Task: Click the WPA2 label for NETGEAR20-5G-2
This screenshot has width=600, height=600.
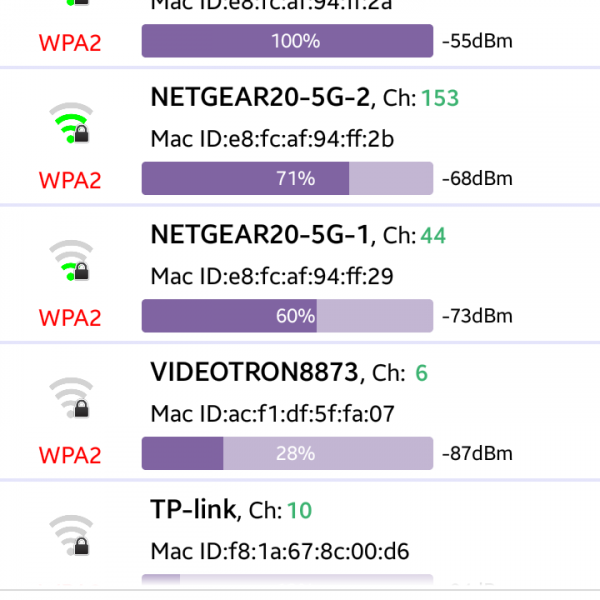Action: pyautogui.click(x=70, y=180)
